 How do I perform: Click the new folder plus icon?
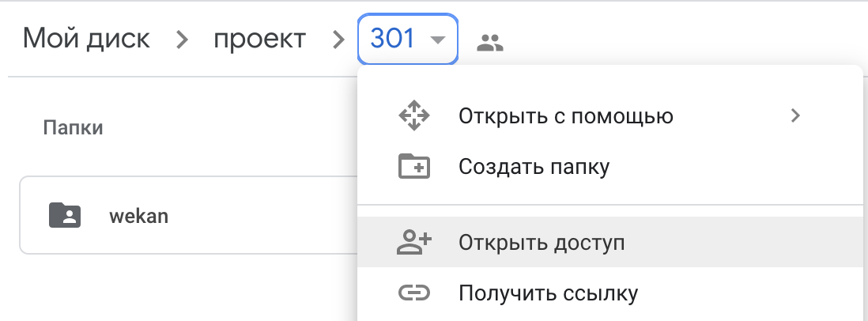(x=413, y=167)
